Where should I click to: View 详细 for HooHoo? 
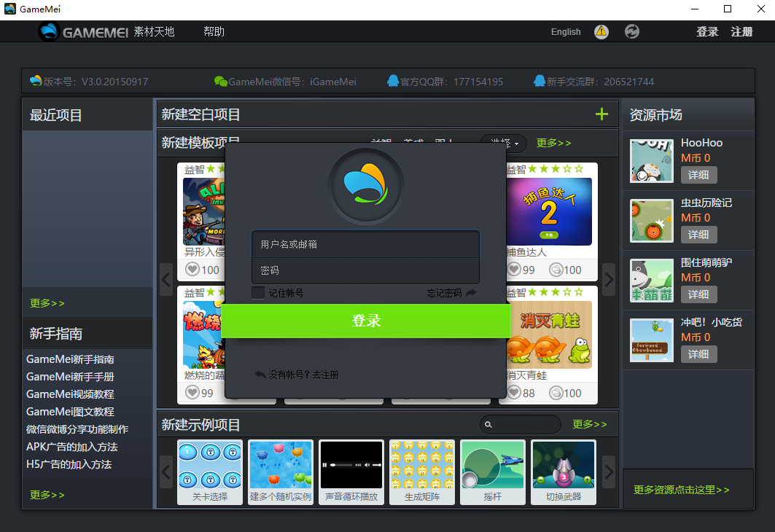point(698,175)
